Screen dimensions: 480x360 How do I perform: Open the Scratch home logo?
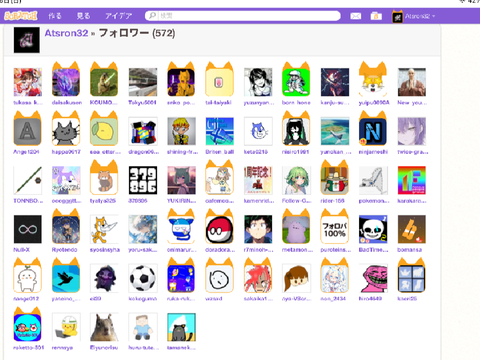pos(21,16)
